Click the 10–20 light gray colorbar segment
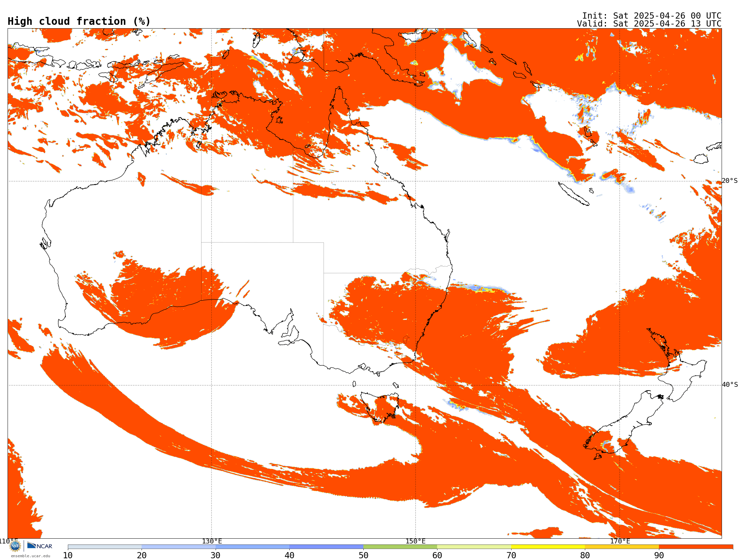The image size is (744, 560). coord(105,547)
